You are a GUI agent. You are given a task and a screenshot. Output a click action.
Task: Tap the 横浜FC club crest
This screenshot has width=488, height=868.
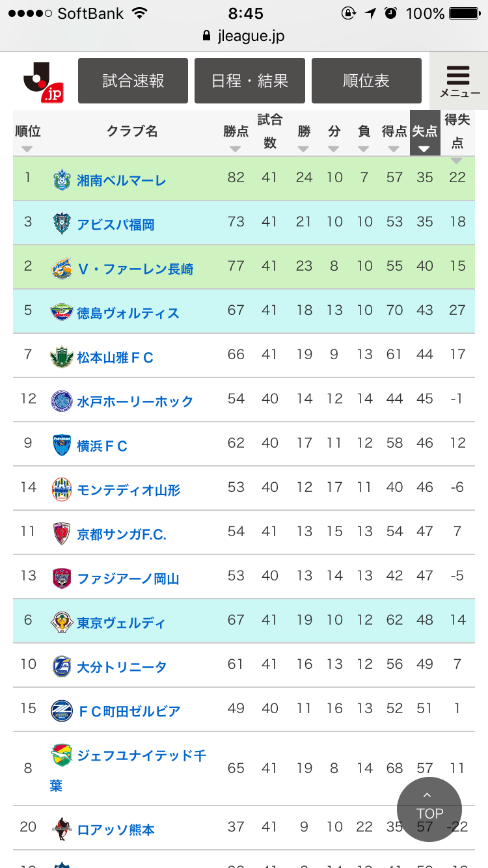click(62, 445)
